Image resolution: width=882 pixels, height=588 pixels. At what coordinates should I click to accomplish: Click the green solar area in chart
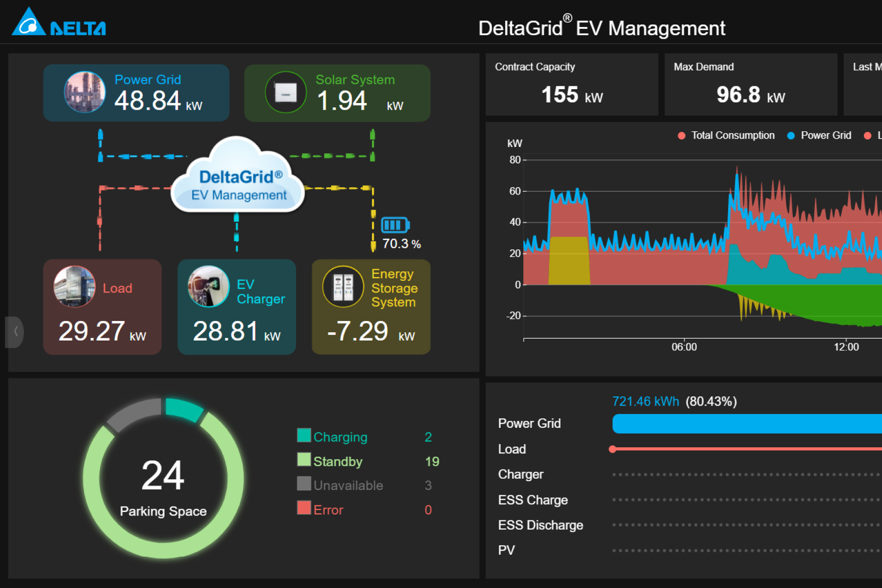click(833, 303)
